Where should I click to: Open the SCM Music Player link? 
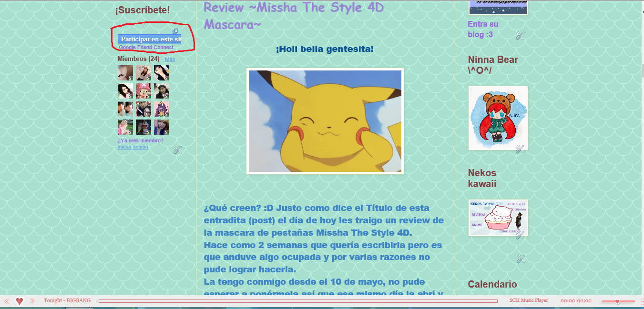coord(529,300)
